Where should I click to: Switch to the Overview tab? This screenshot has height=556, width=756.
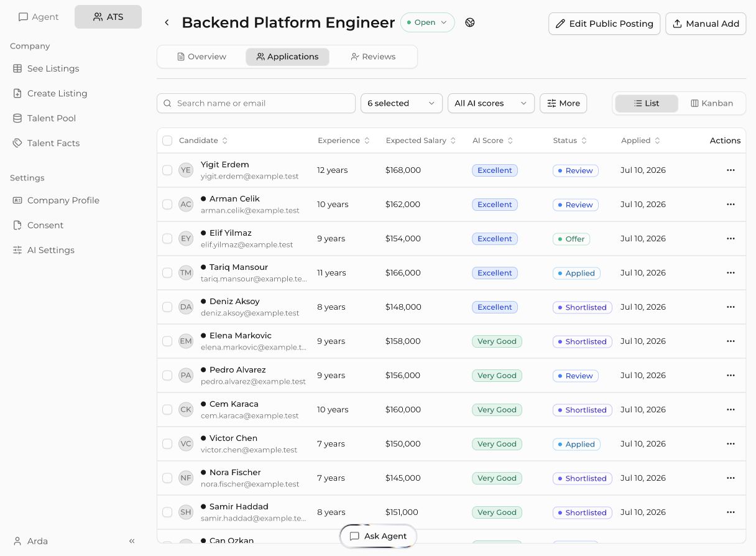pos(202,57)
